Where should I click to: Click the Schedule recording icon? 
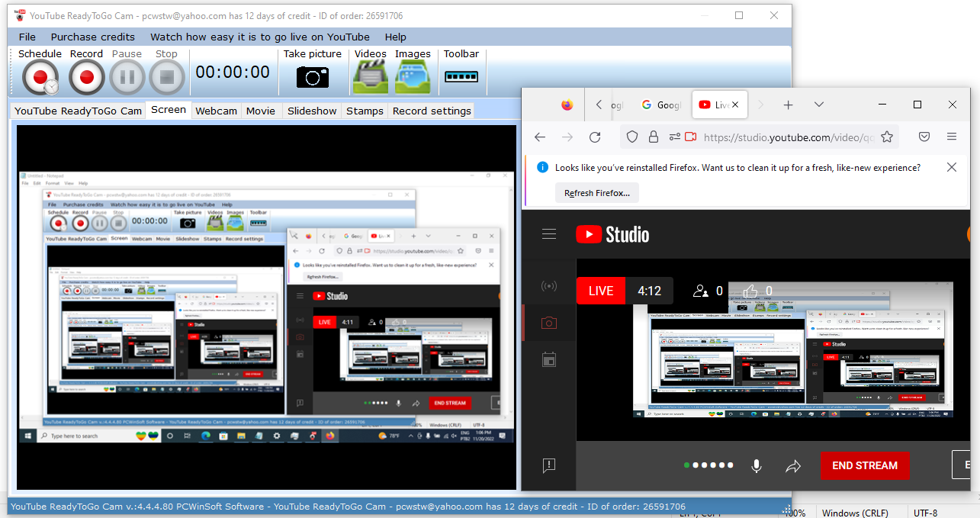click(40, 77)
